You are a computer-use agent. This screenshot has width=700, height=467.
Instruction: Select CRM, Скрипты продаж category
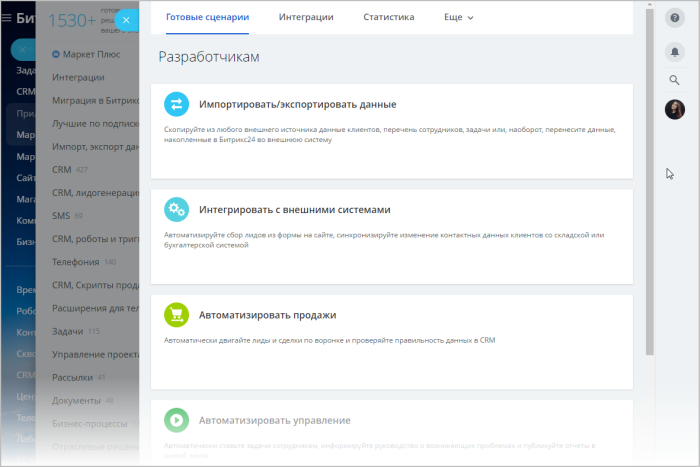tap(95, 285)
